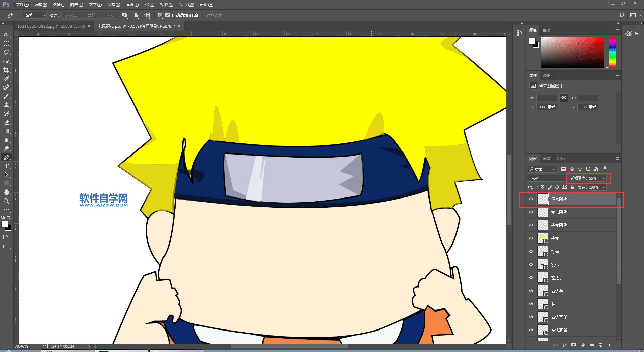The width and height of the screenshot is (644, 352).
Task: Click the layer style fx icon
Action: pos(565,345)
